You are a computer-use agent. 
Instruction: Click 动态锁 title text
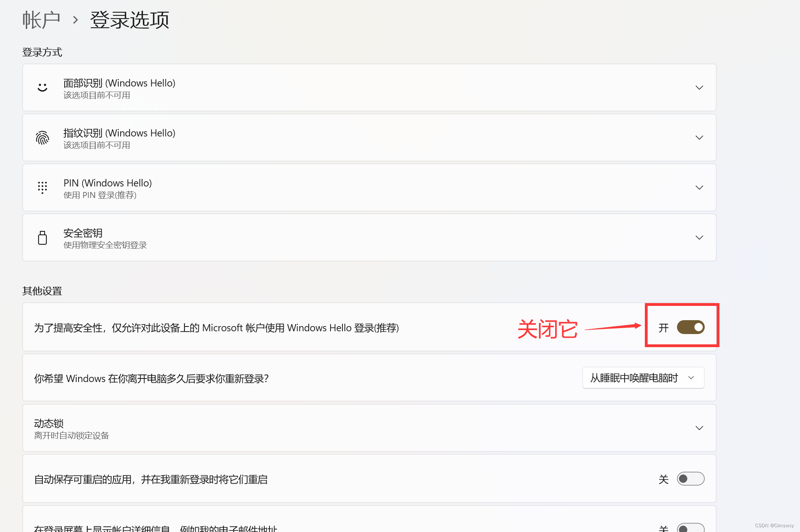tap(49, 423)
